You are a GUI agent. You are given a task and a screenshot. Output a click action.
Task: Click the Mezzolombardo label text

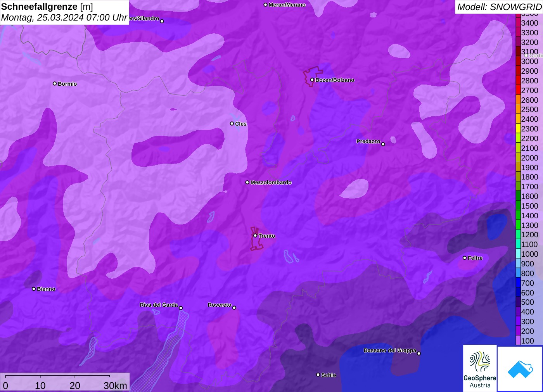click(271, 182)
